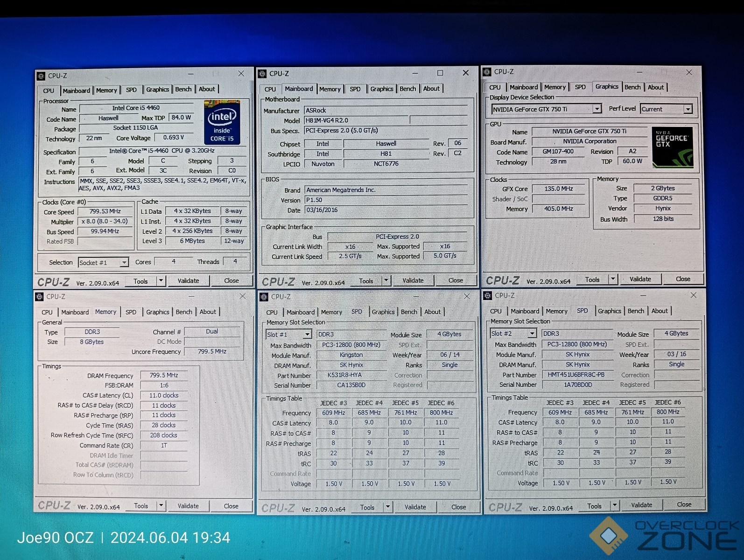The width and height of the screenshot is (744, 560).
Task: Open Tools dropdown arrow in Slot #2 window
Action: point(615,505)
